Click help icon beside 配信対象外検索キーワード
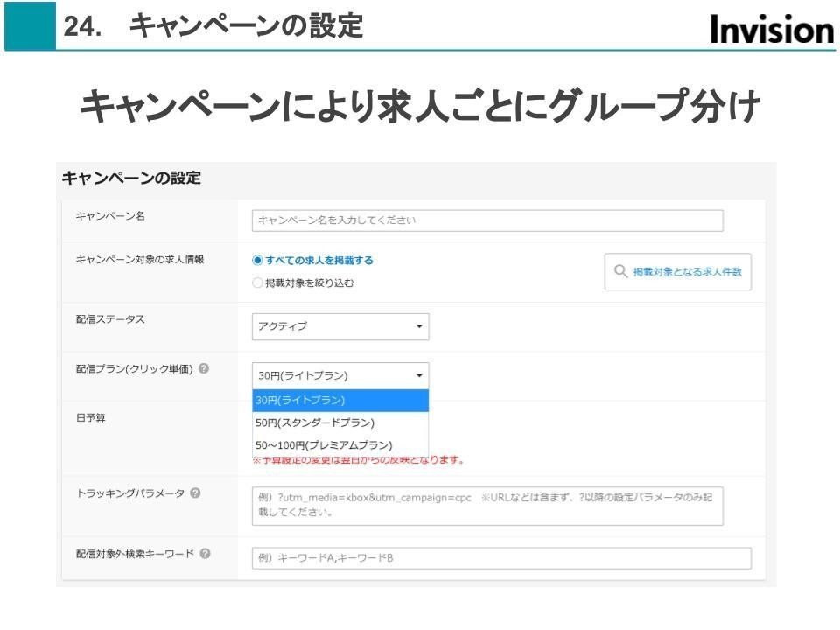This screenshot has width=840, height=630. [x=205, y=553]
